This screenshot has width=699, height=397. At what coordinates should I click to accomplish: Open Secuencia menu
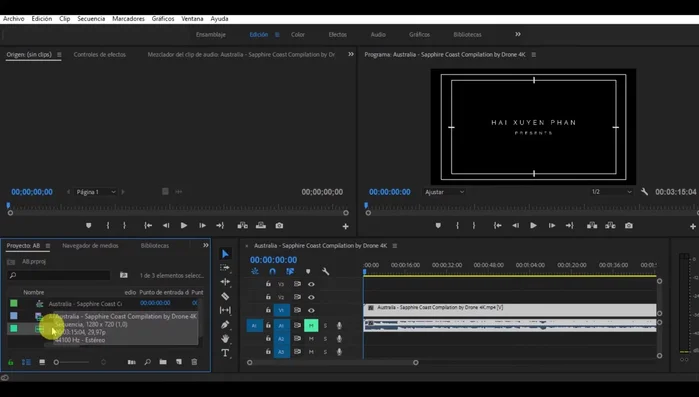tap(91, 19)
